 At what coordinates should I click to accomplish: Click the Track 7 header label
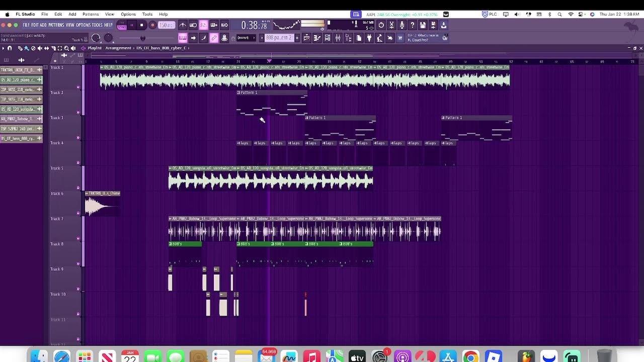(57, 219)
